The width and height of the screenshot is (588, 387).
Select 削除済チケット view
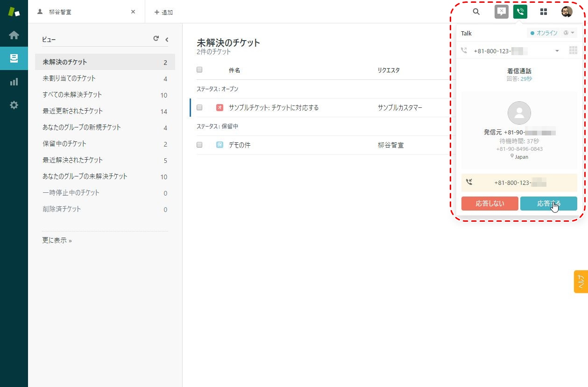(x=105, y=209)
